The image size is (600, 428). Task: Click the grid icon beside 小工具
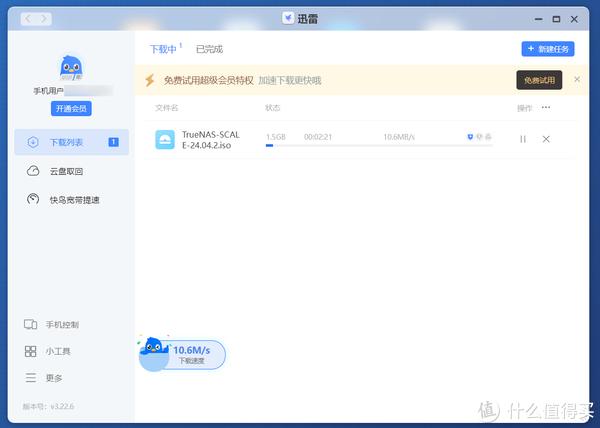[31, 351]
